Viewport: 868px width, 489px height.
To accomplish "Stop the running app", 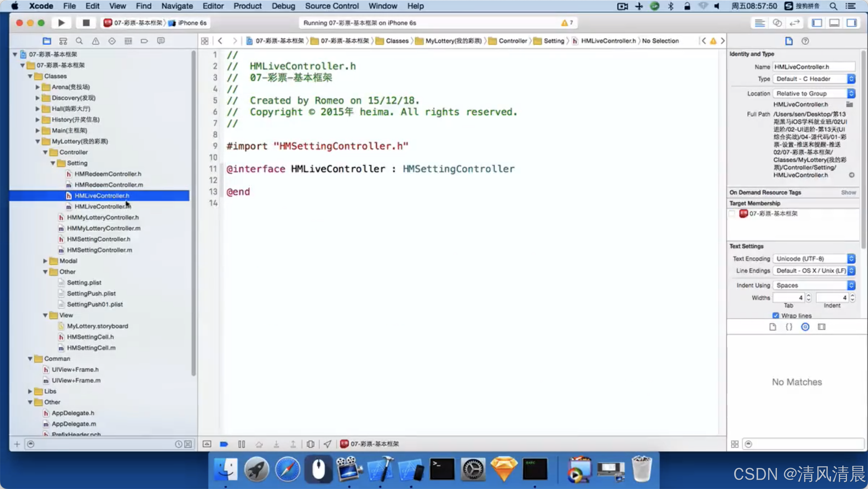I will click(x=86, y=23).
